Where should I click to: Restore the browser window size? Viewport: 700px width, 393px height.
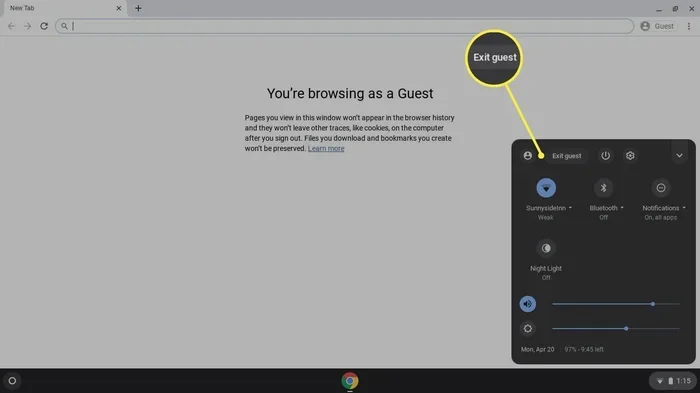coord(675,8)
